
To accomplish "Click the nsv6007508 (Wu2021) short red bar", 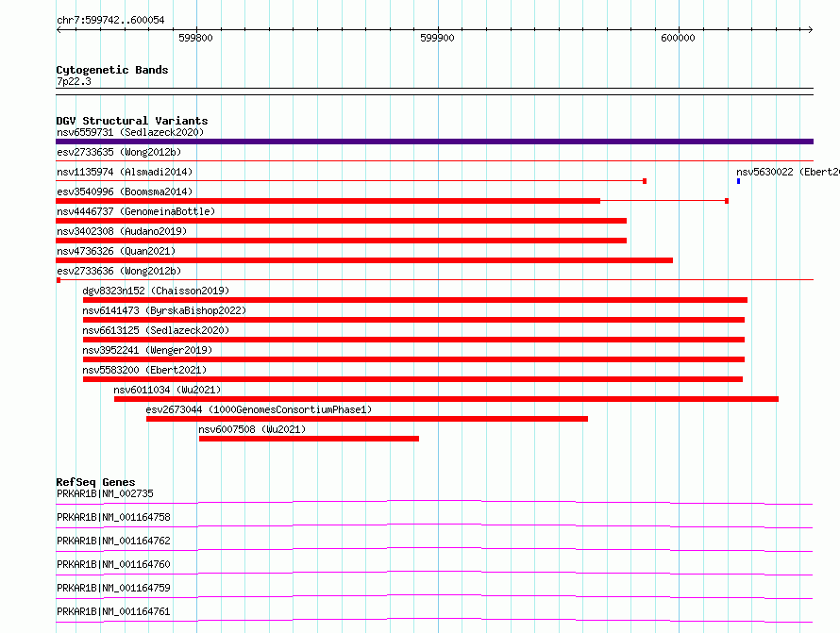I will 310,439.
